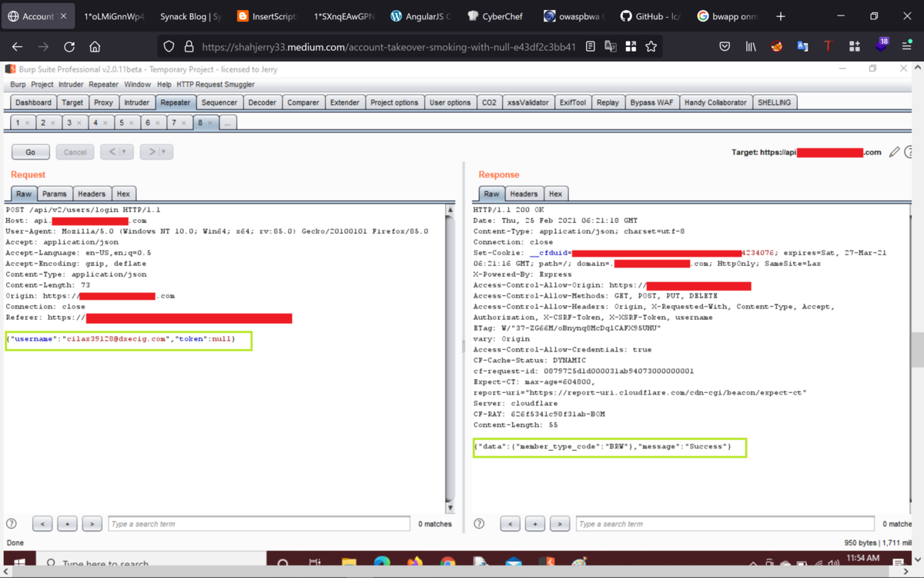The image size is (924, 578).
Task: Open Help menu
Action: point(164,85)
